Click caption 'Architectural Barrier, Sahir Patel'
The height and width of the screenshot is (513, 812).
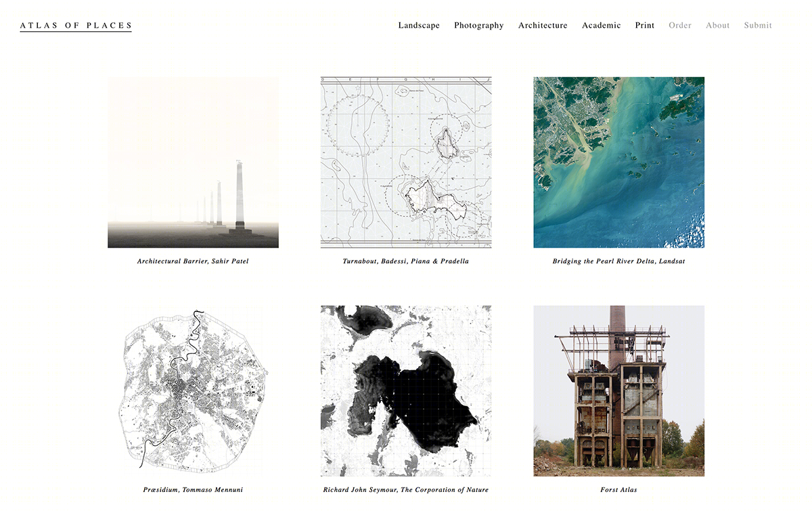pyautogui.click(x=193, y=261)
